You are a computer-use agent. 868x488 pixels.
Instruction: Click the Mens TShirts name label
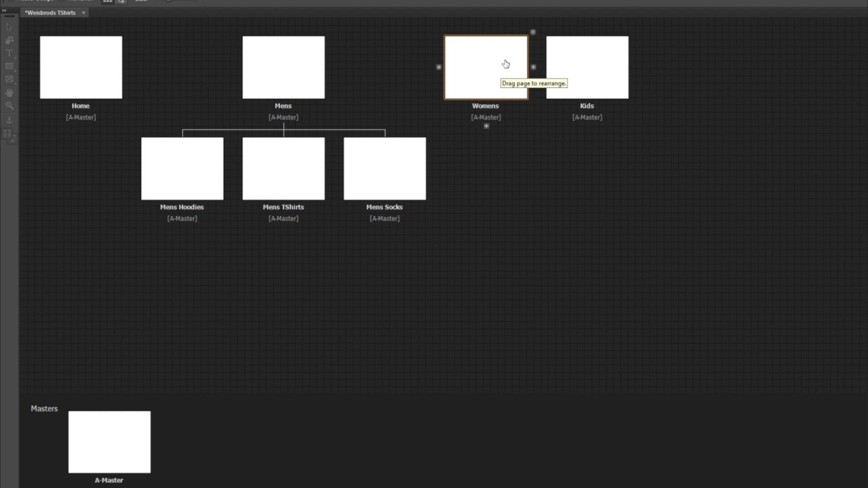point(283,207)
